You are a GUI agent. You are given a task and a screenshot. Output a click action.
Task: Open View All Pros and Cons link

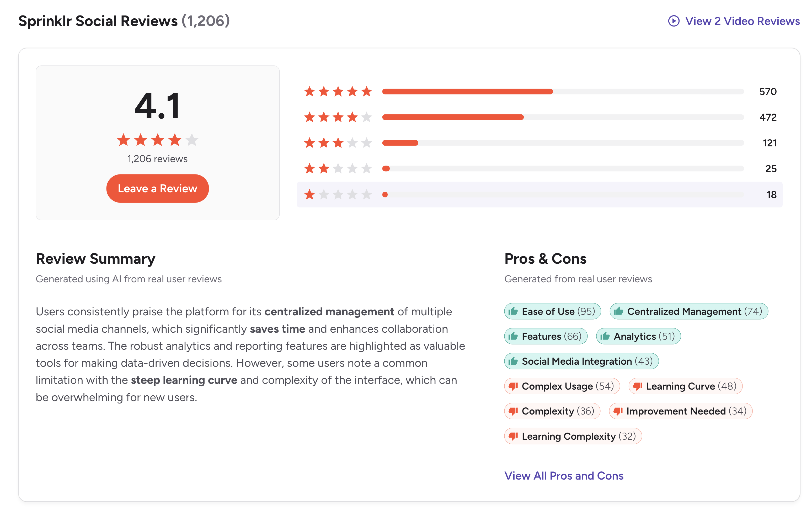pos(564,476)
